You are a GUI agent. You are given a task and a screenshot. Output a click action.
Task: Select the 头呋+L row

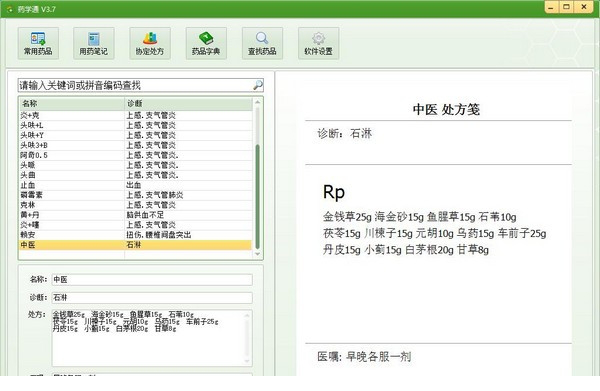135,125
